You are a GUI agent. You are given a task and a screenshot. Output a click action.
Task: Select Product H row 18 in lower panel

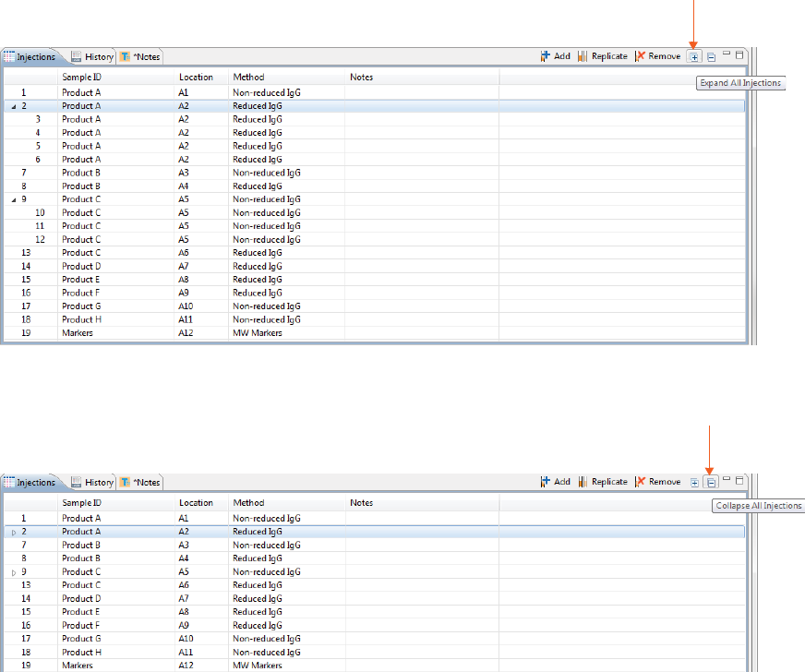[x=375, y=652]
